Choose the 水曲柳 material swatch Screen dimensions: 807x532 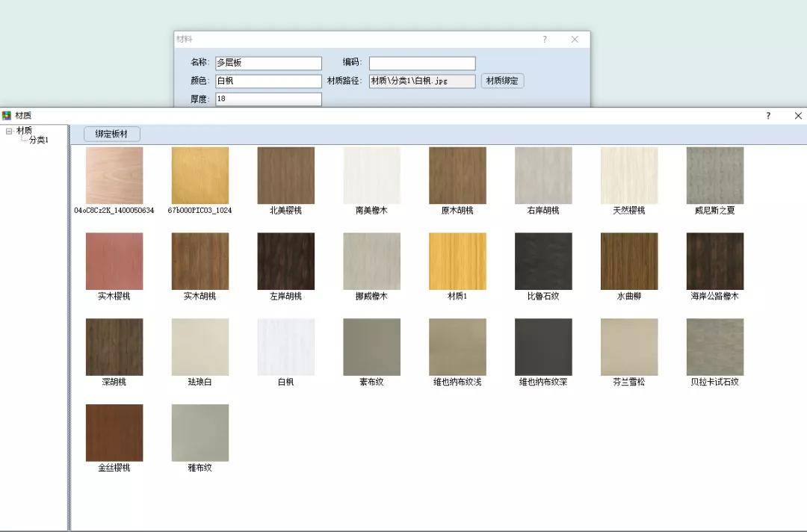point(629,262)
